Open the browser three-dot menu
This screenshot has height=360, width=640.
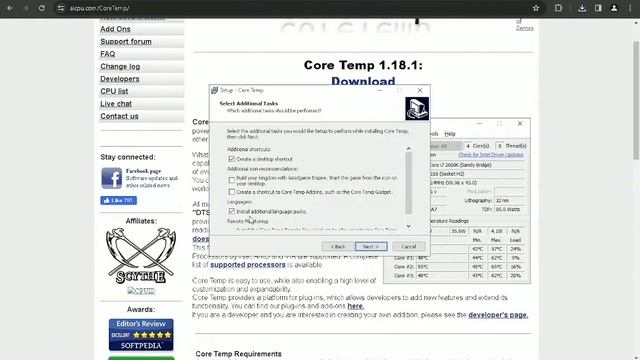pyautogui.click(x=630, y=8)
